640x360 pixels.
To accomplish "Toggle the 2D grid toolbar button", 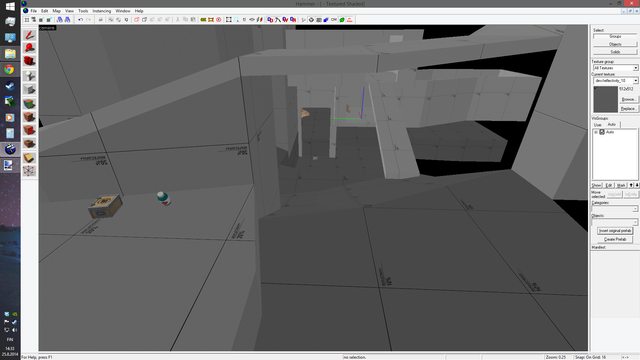I will pos(27,20).
